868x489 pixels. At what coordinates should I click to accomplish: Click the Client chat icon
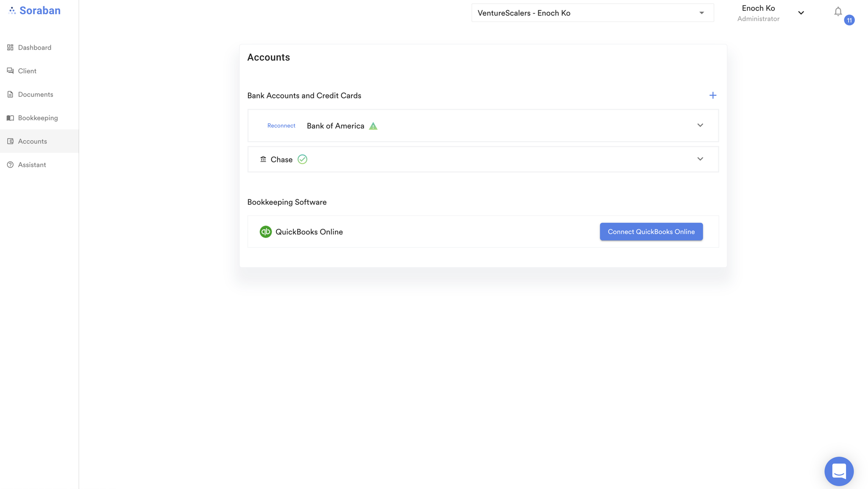click(10, 71)
